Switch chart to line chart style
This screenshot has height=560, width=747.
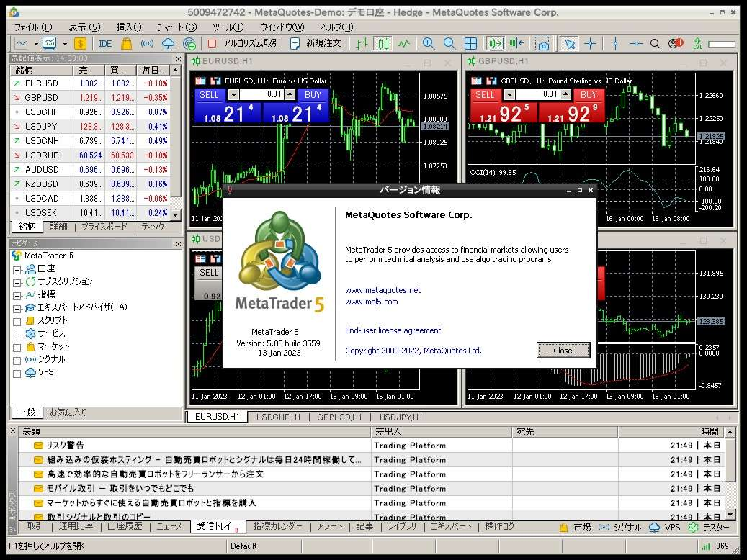pyautogui.click(x=404, y=44)
